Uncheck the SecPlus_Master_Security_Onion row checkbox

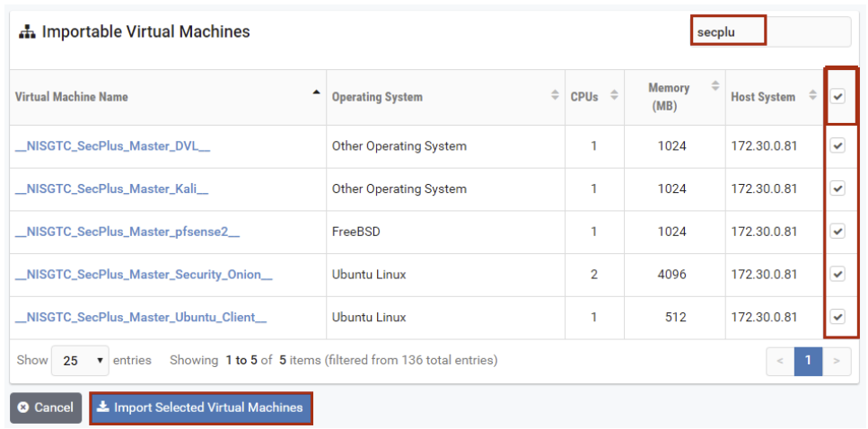point(838,274)
